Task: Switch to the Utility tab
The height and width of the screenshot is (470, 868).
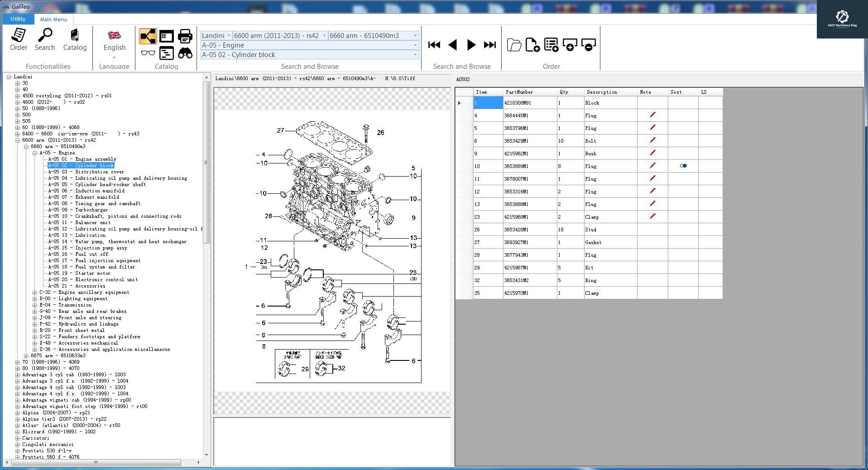Action: 18,19
